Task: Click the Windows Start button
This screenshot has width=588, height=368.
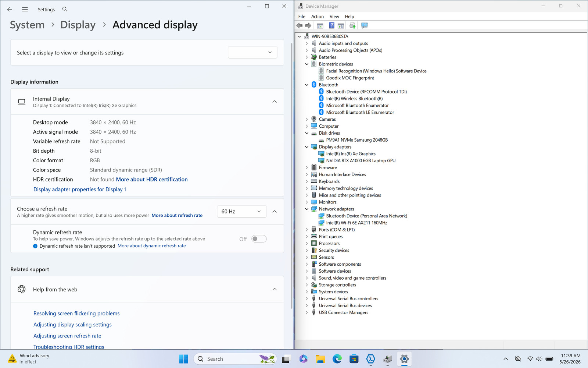Action: pyautogui.click(x=183, y=359)
